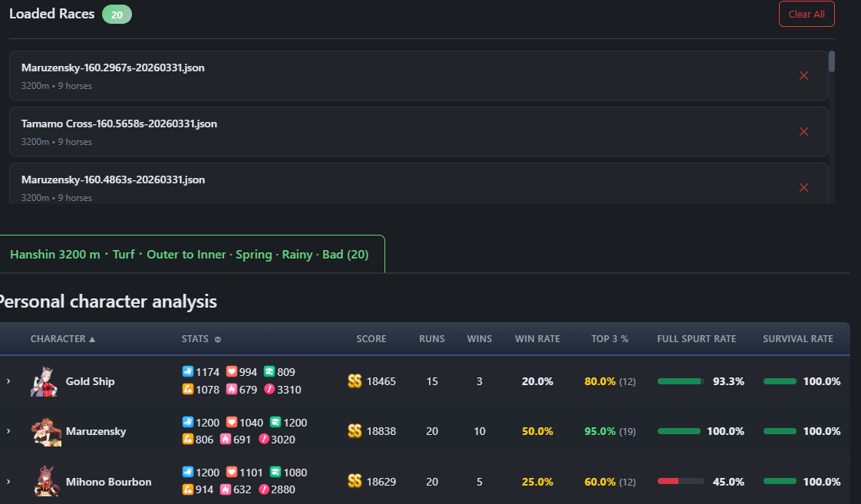Open Maruzensky-160.4863s-20260331.json race entry
The image size is (861, 504).
(x=418, y=183)
